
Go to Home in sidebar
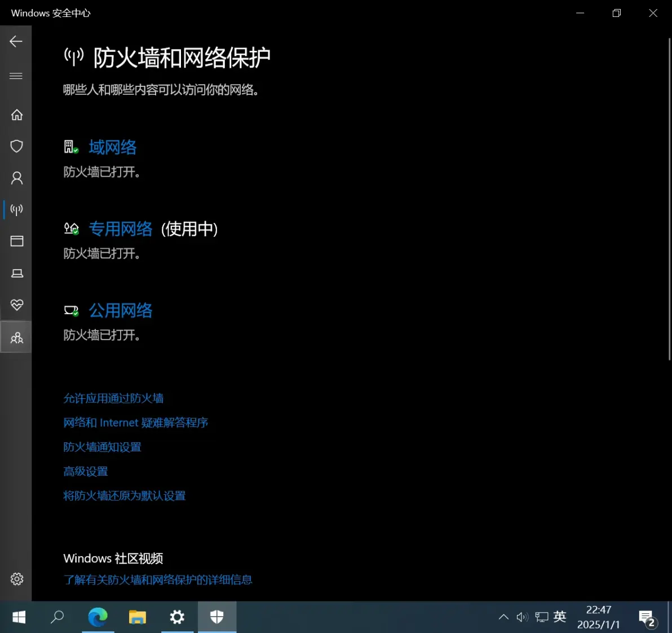17,115
